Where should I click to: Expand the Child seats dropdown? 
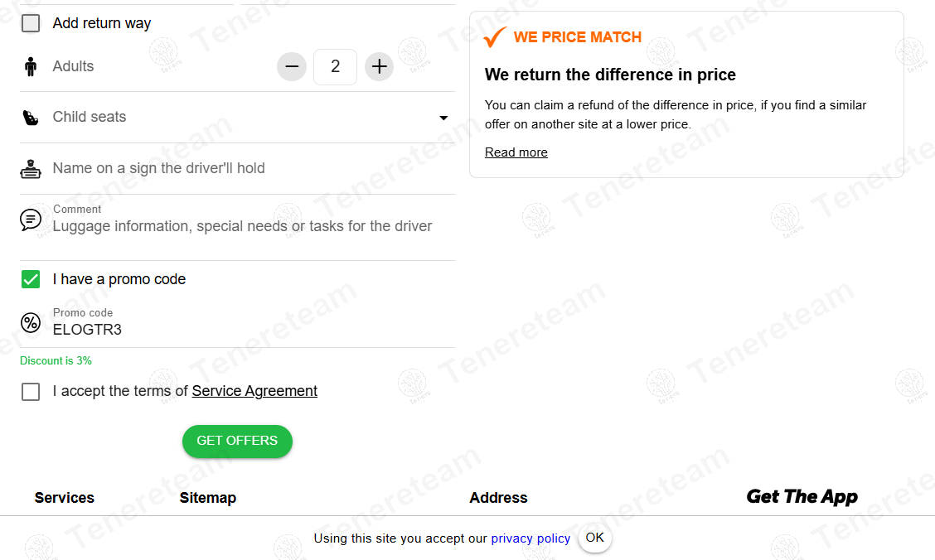[443, 118]
